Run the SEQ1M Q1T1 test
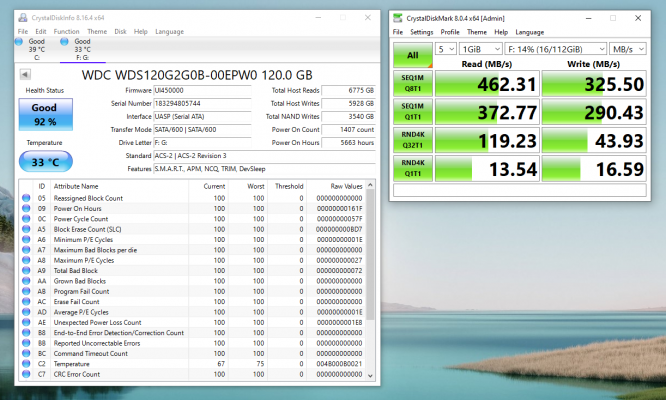Viewport: 666px width, 400px height. click(x=413, y=112)
